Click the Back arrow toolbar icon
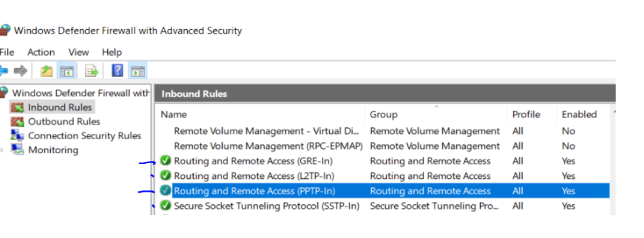This screenshot has width=644, height=238. [x=4, y=71]
